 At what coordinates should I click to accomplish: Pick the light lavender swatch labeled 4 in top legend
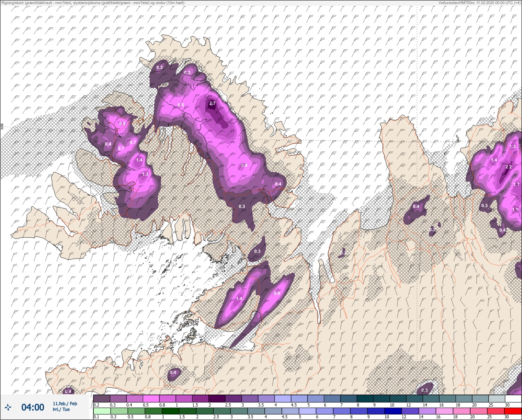[x=283, y=398]
